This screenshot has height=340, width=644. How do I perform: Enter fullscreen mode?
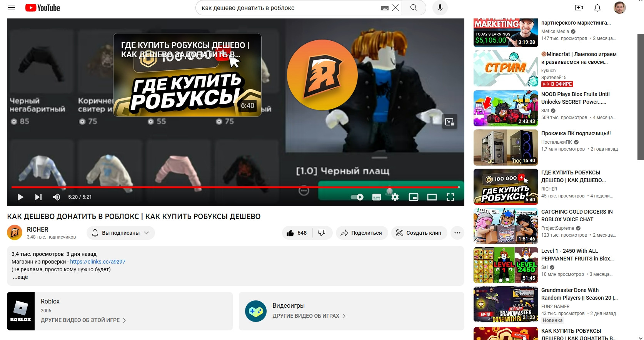(450, 197)
